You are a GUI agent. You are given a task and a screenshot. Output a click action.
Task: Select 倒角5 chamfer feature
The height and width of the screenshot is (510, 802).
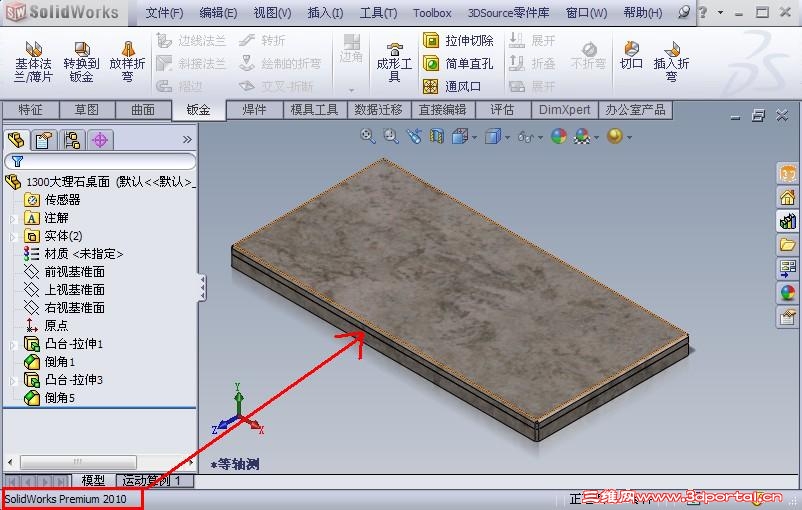(50, 398)
